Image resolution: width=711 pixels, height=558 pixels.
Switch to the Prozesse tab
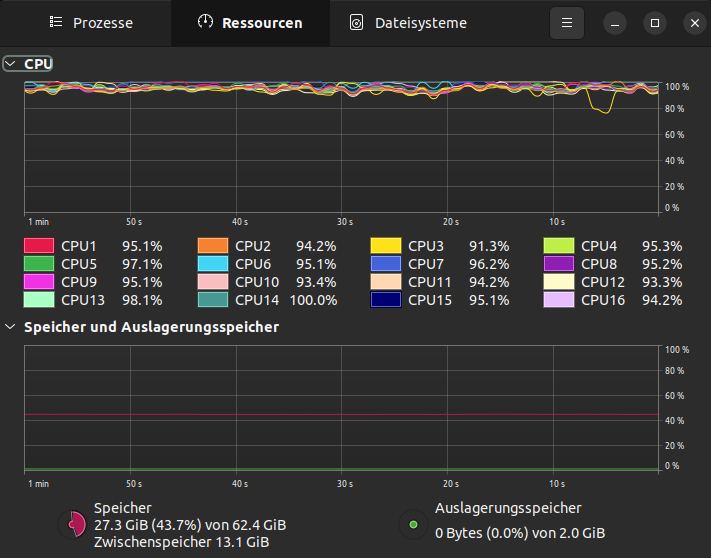91,23
